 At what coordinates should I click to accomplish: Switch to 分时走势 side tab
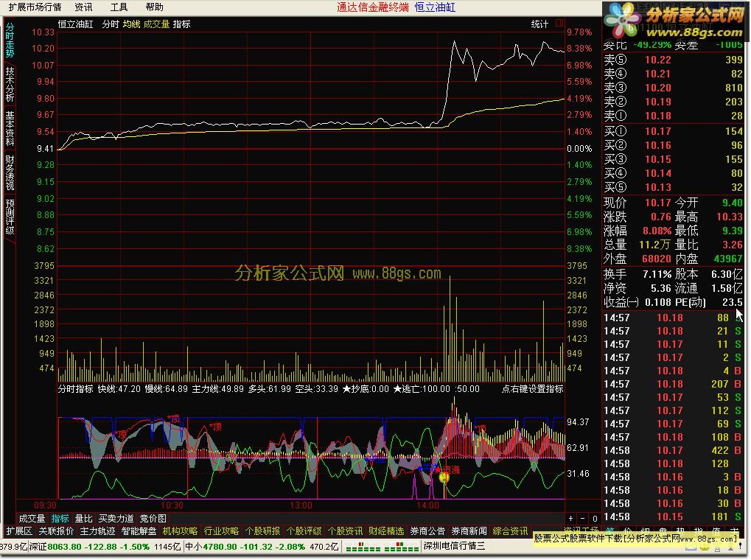10,41
